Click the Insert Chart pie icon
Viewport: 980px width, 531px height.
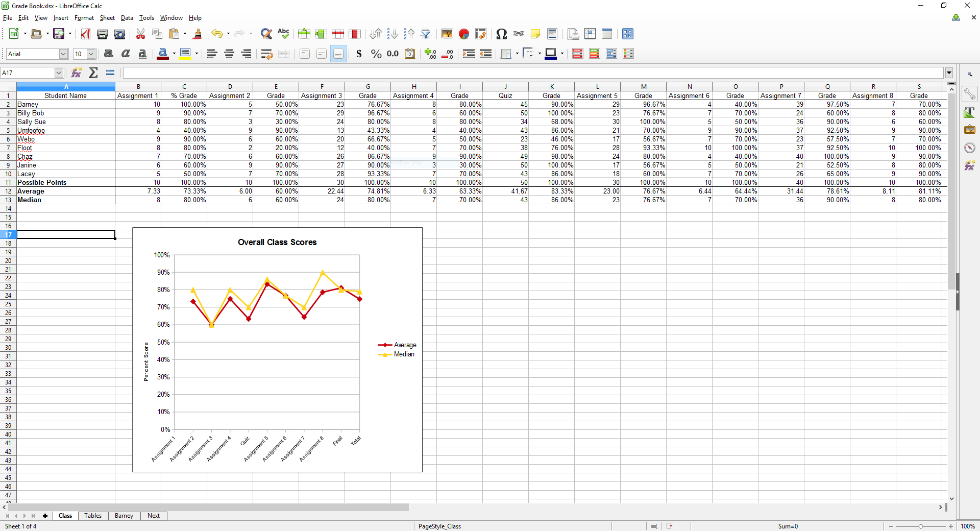[463, 34]
